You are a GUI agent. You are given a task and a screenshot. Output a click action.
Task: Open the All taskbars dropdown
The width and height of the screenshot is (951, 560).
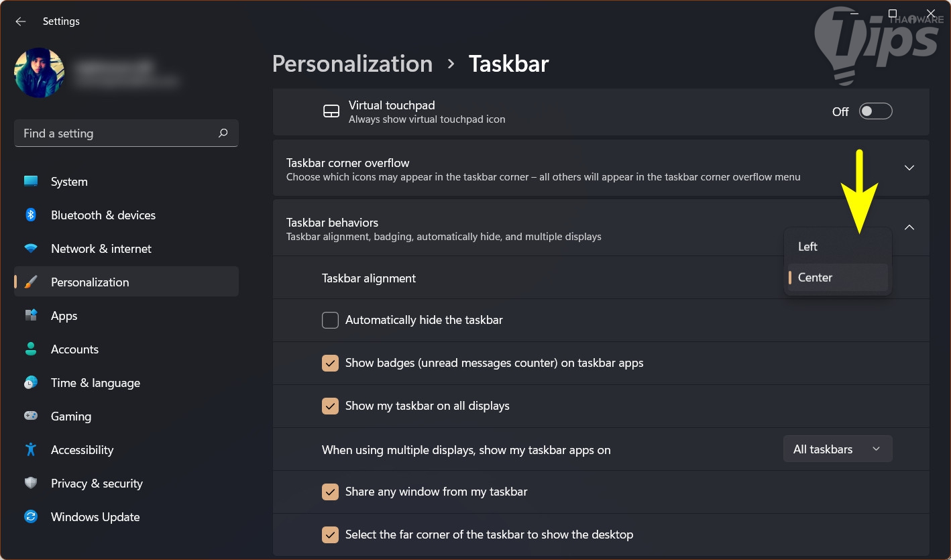click(837, 449)
